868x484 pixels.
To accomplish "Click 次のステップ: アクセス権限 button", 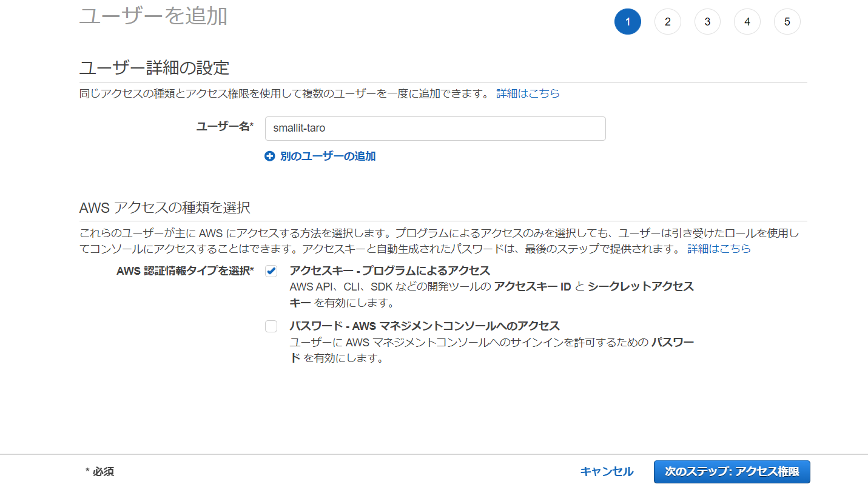I will pyautogui.click(x=732, y=472).
